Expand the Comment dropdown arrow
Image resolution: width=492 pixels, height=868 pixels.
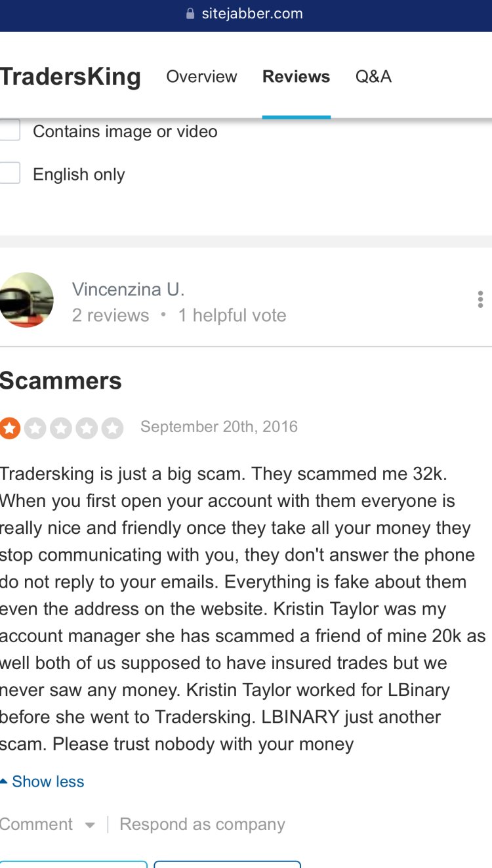(x=90, y=825)
